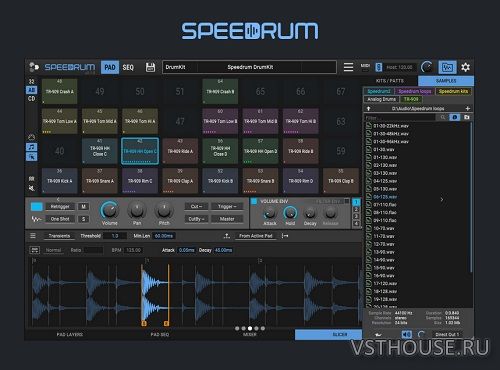Click the search magnifier in filter bar

pyautogui.click(x=443, y=117)
